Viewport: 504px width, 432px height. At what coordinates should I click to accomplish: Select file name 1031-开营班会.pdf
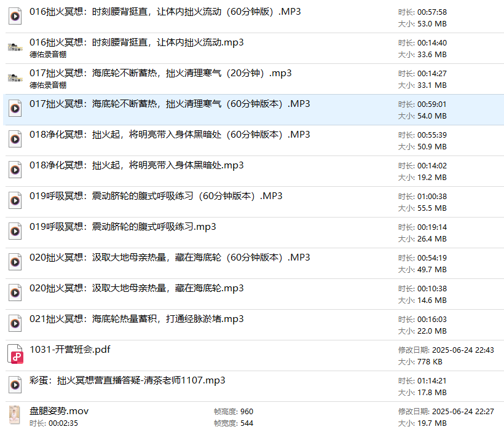69,350
